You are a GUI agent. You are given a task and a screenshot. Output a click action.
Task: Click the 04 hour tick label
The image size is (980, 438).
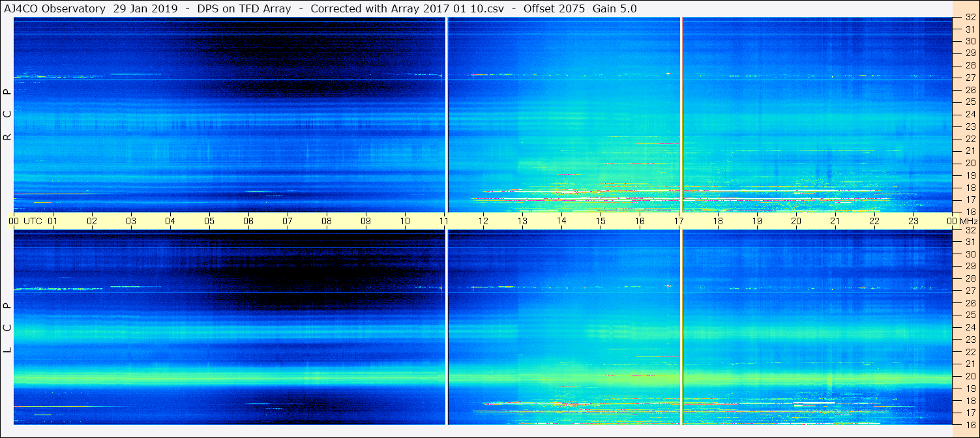tap(170, 221)
